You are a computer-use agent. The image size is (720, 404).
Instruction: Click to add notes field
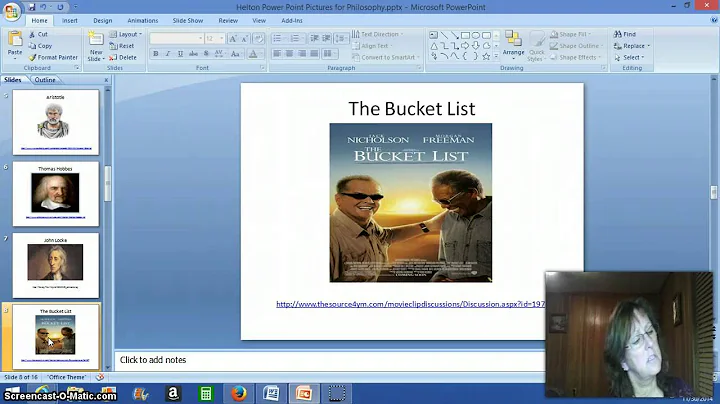click(330, 360)
